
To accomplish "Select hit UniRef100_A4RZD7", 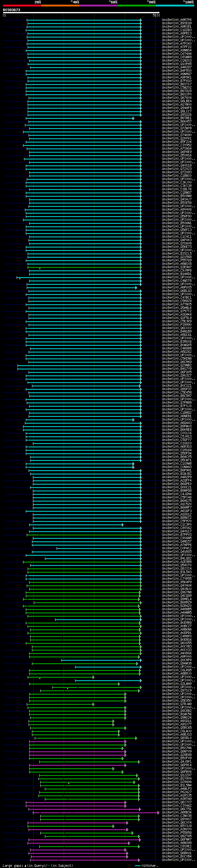I will 177,67.
